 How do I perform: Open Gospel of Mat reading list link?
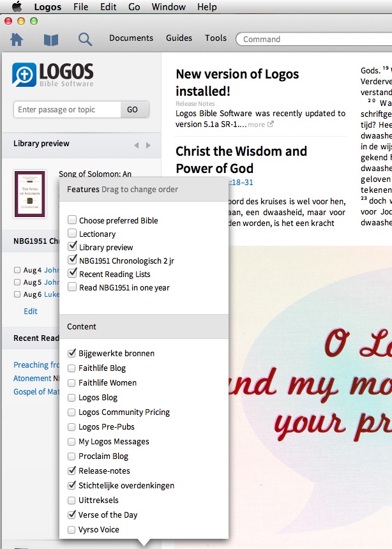click(36, 391)
